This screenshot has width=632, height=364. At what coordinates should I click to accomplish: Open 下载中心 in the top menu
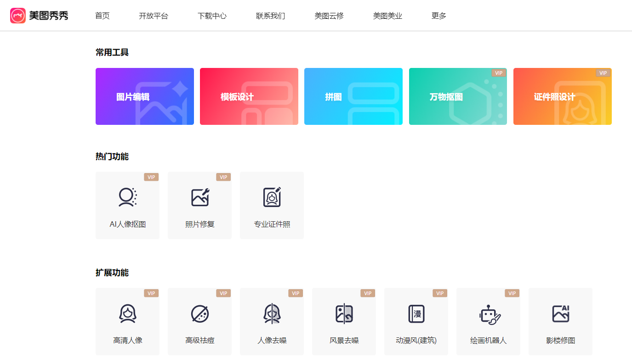212,16
